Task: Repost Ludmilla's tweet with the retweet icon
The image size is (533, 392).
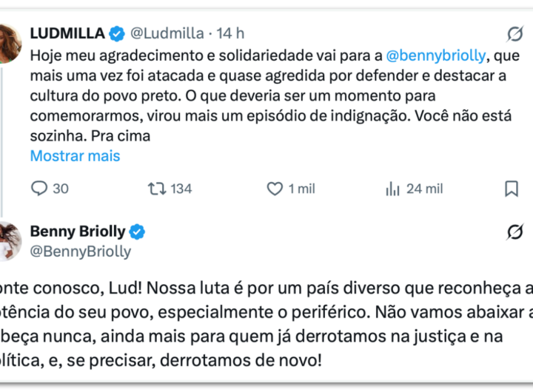Action: [x=157, y=189]
